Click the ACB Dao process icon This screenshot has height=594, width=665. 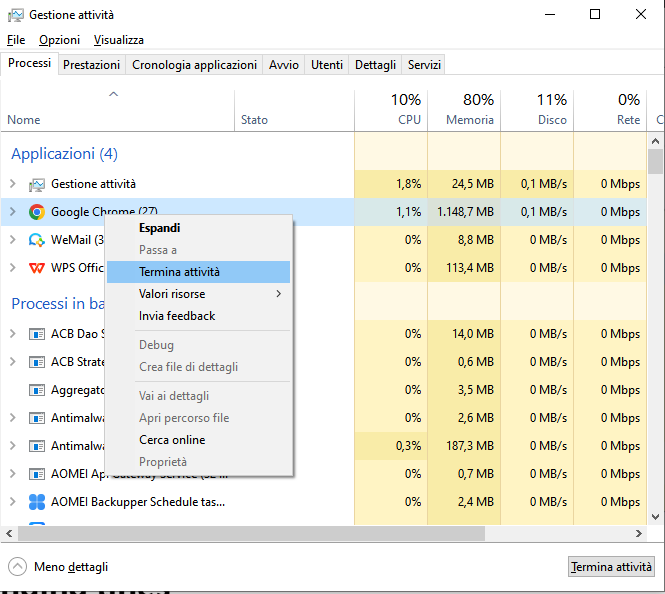[x=37, y=334]
